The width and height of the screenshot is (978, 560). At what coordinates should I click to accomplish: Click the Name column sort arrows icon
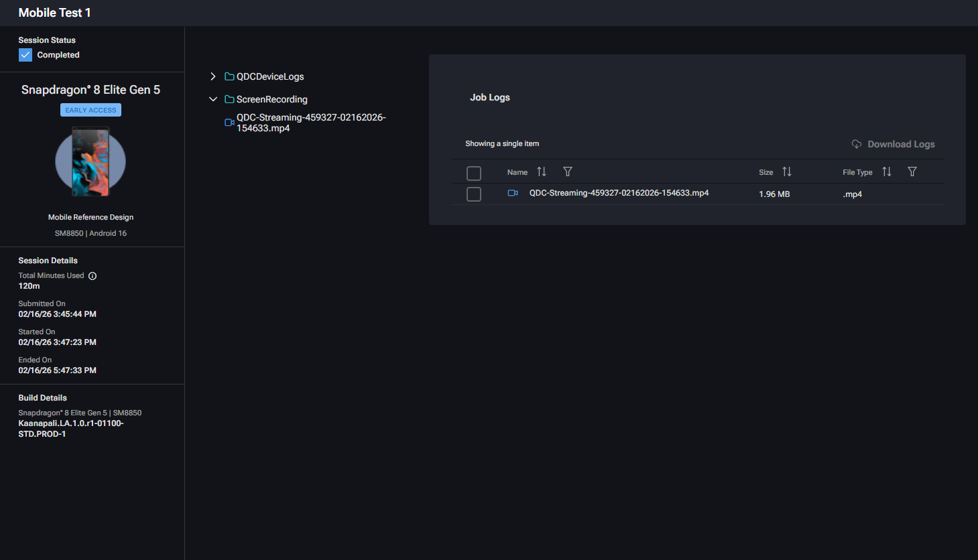click(542, 172)
